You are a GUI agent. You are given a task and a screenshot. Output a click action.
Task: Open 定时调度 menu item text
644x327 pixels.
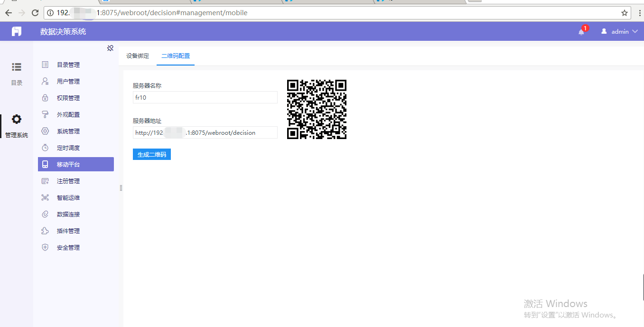[68, 148]
